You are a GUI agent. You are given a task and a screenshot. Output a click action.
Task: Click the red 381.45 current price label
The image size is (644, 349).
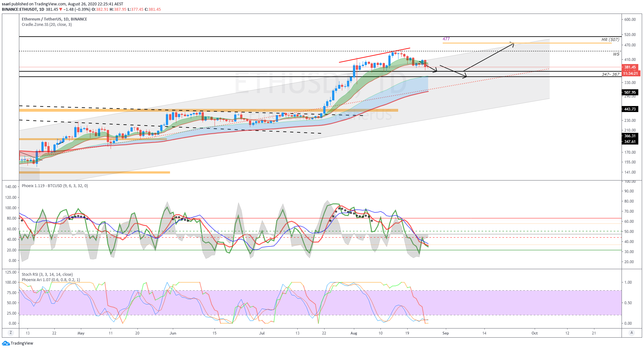tap(630, 67)
